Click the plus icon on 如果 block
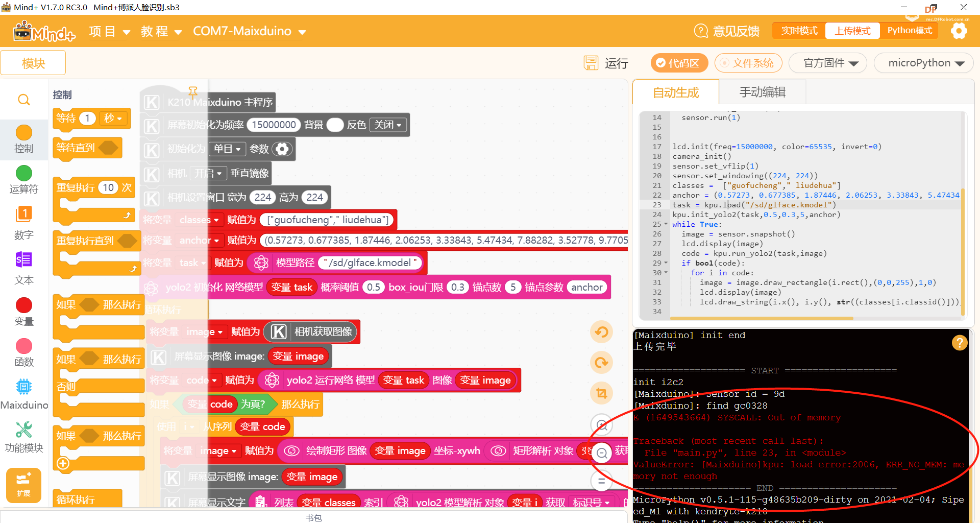 (63, 463)
